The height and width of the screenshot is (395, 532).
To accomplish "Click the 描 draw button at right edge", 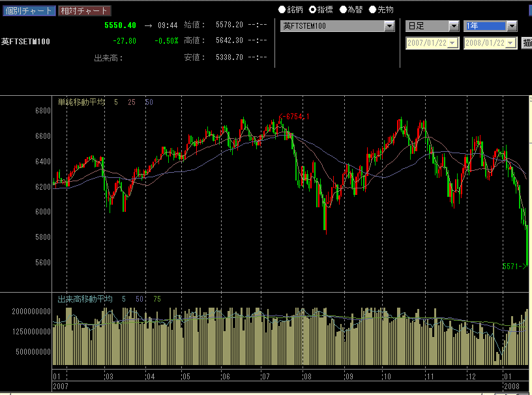I will point(527,43).
